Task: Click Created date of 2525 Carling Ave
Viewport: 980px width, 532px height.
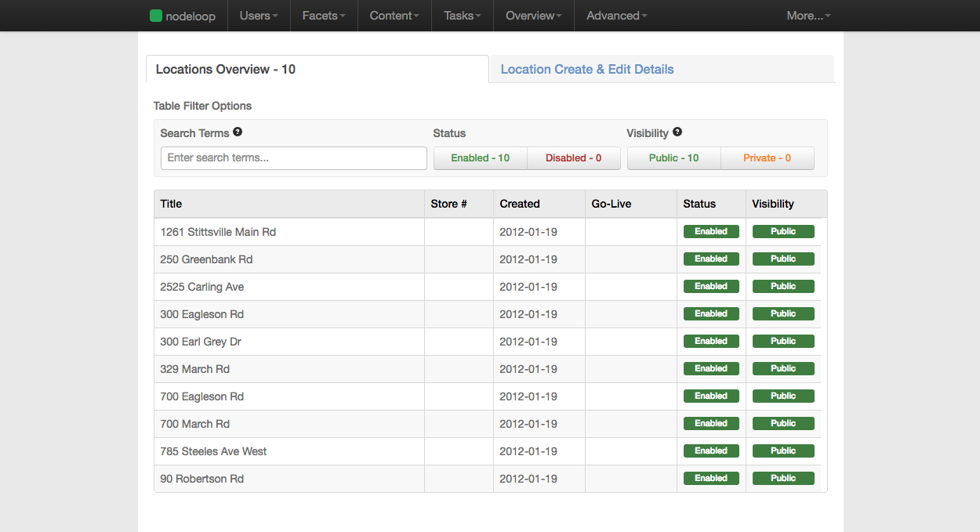Action: 528,287
